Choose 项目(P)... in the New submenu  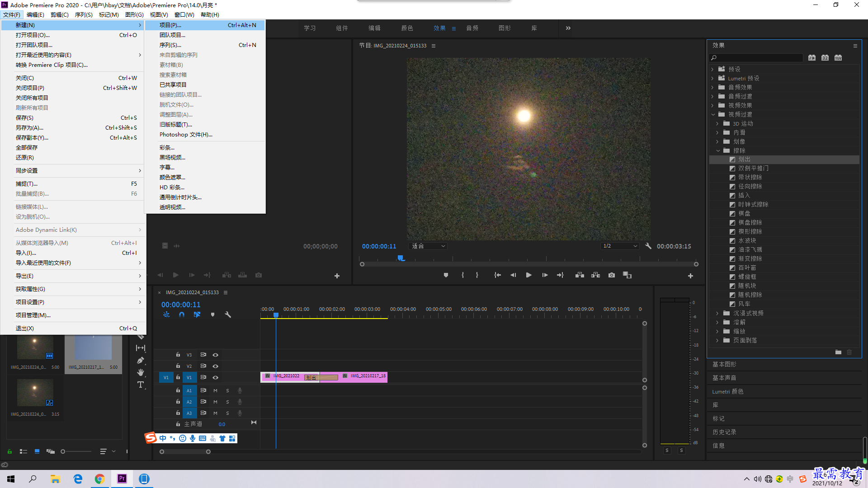[x=205, y=25]
